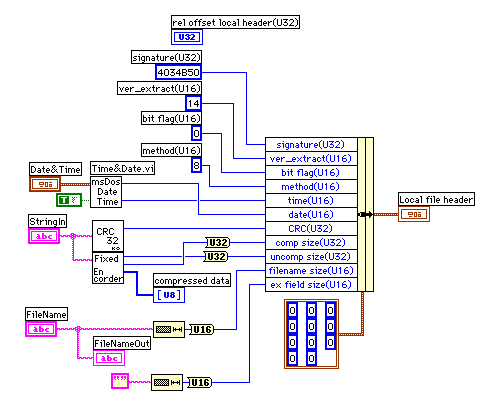Click the bit flag constant with value 0
Screen dimensions: 494x412
point(196,134)
